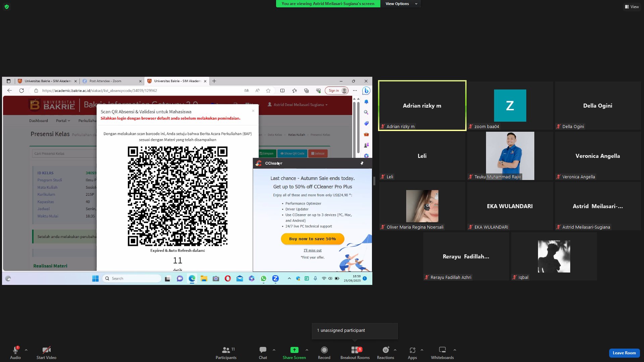
Task: Click the '1 unassigned participant' notice
Action: coord(355,330)
